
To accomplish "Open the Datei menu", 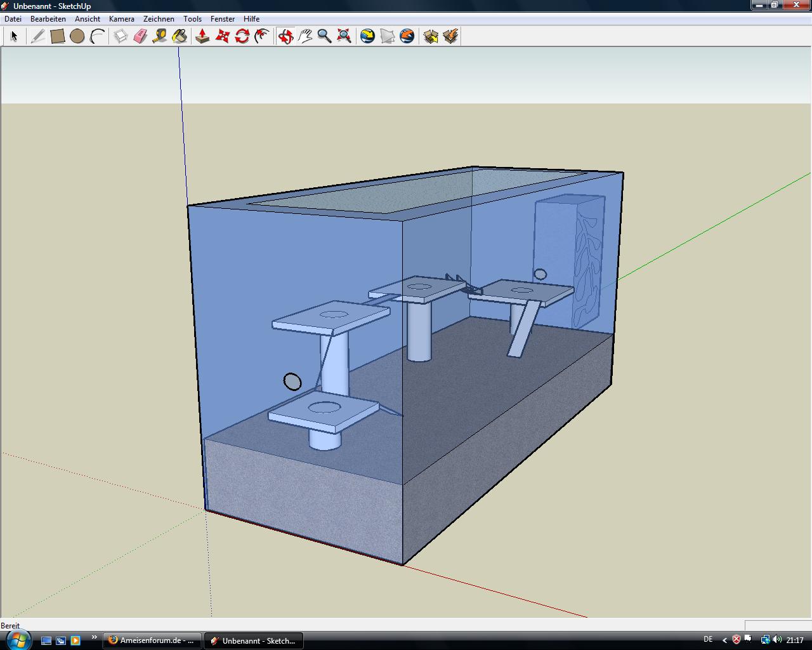I will (13, 19).
